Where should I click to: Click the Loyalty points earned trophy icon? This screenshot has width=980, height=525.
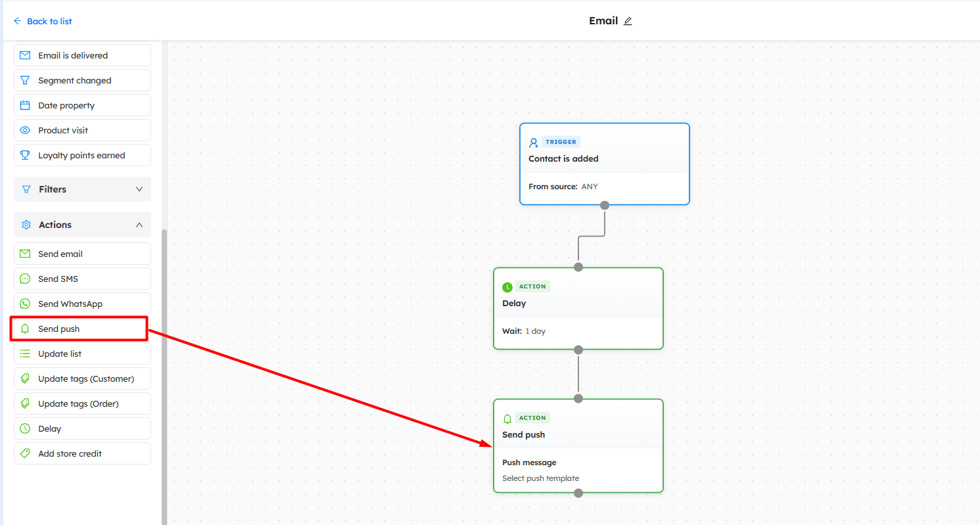[x=25, y=155]
